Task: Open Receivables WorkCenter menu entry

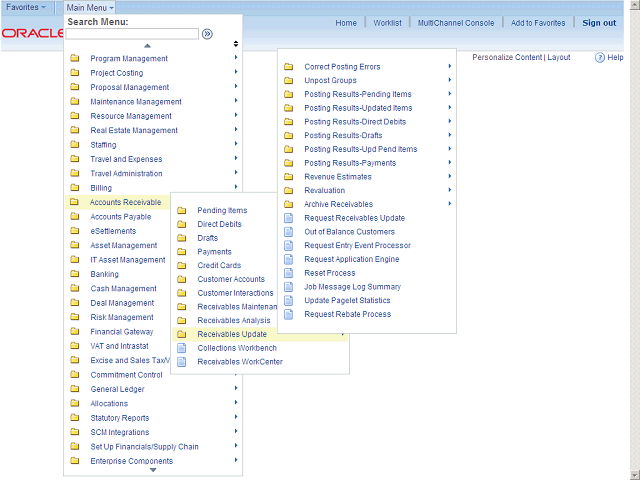Action: coord(237,362)
